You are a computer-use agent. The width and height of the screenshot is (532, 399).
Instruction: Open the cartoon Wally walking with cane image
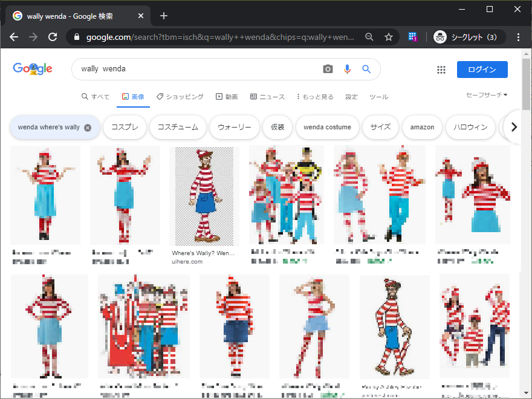[395, 326]
